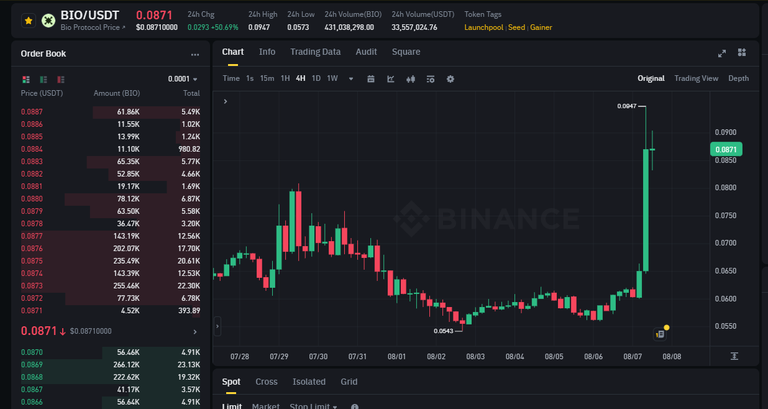Click the ask row at price 0.0873
Image resolution: width=768 pixels, height=409 pixels.
click(110, 286)
